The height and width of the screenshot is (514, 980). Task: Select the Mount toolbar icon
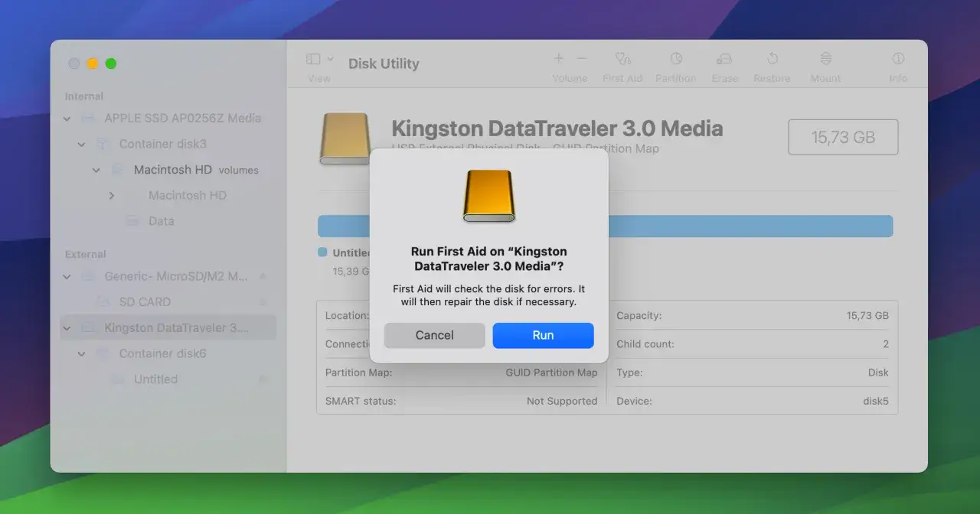click(825, 59)
